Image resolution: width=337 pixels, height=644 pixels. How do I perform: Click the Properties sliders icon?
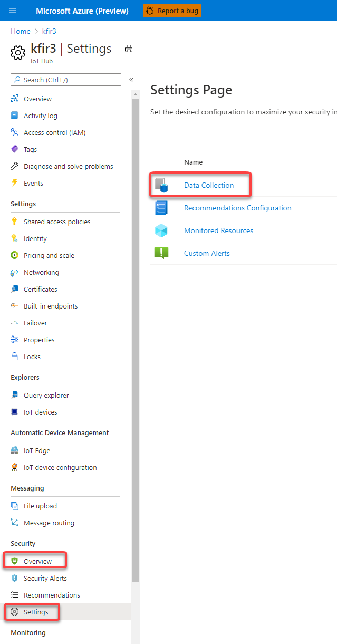coord(15,340)
